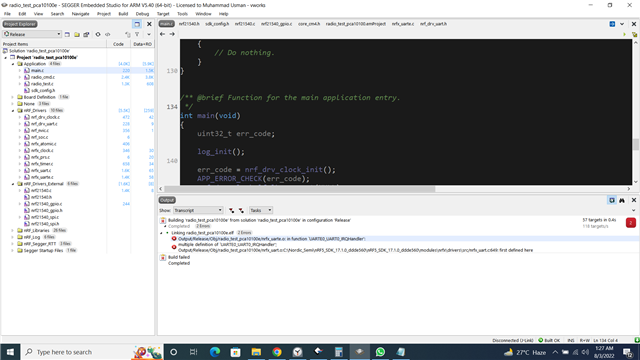Click the project properties icon beside new folder
This screenshot has width=640, height=360.
pyautogui.click(x=86, y=35)
